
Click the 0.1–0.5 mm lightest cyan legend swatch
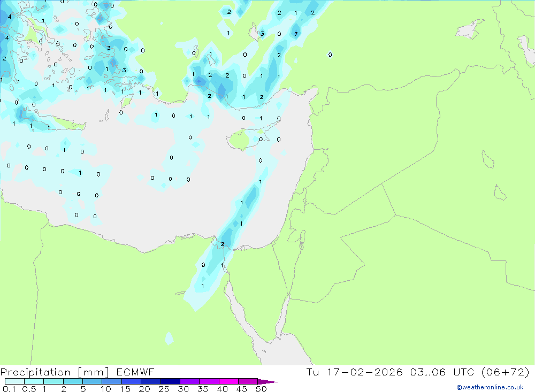[14, 381]
